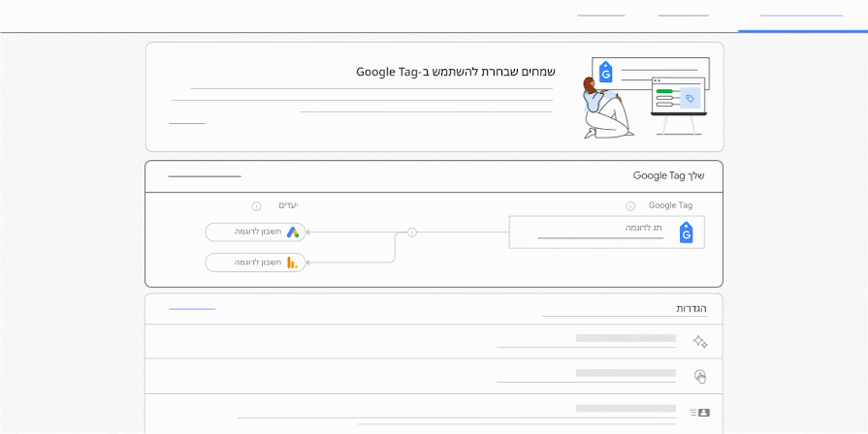Click the Google Ads logo in the destination chip
This screenshot has height=434, width=868.
(293, 232)
